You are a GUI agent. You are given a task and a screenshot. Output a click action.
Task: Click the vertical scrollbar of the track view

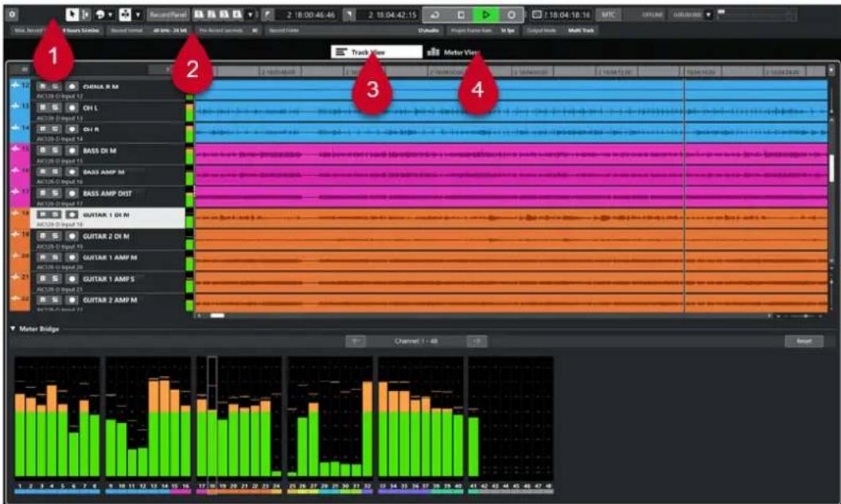pyautogui.click(x=832, y=169)
